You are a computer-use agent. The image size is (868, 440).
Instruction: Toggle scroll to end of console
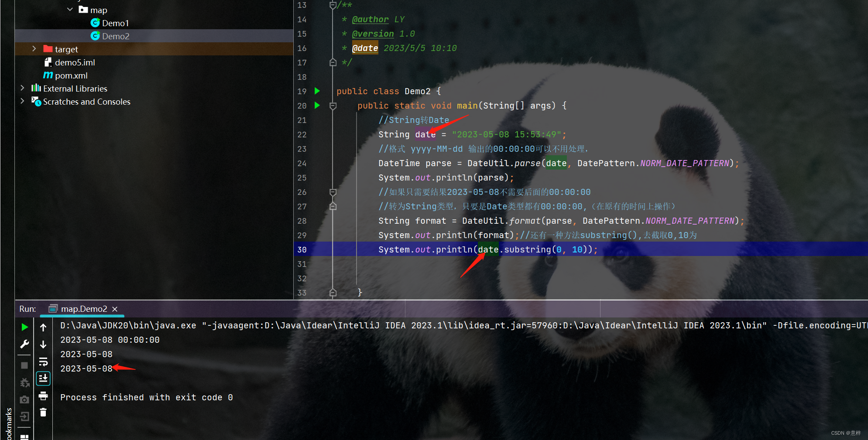pyautogui.click(x=43, y=378)
